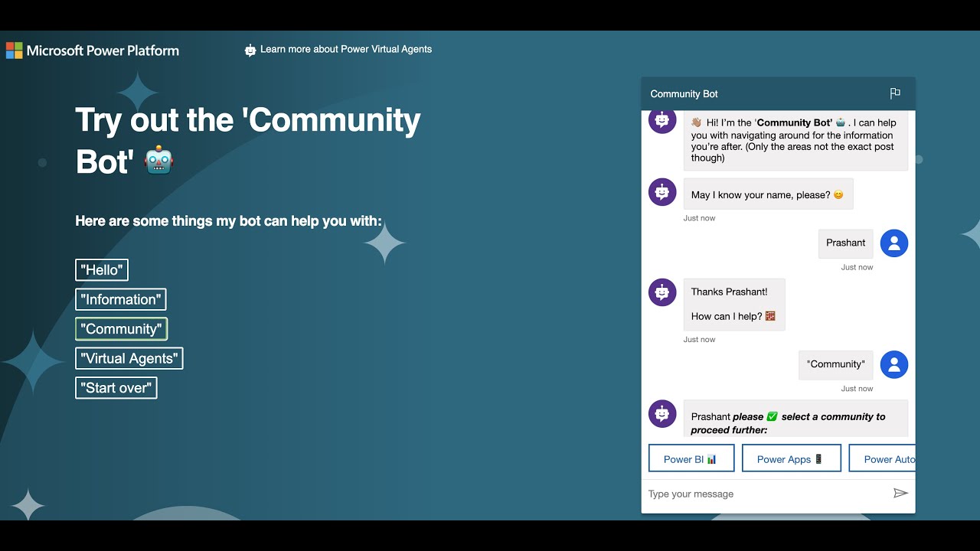Click bot avatar beside the greeting message
The image size is (980, 551).
662,121
